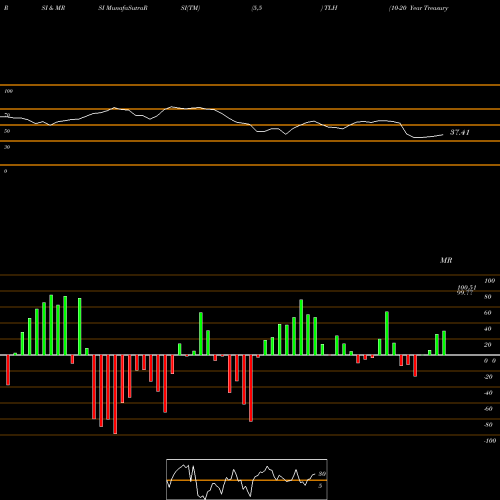This screenshot has width=500, height=500.
Task: Click the 50 label on RSI axis
Action: tap(7, 131)
